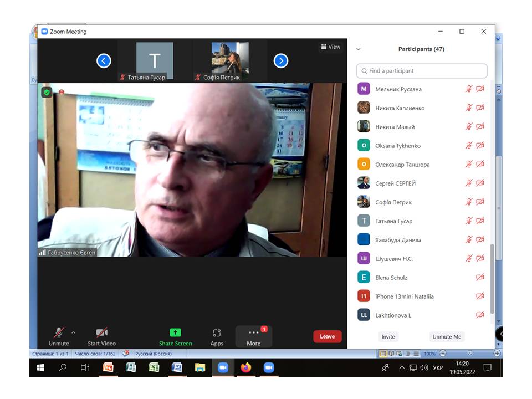Open PowerPoint from the taskbar
Screen dimensions: 532x399
(109, 367)
